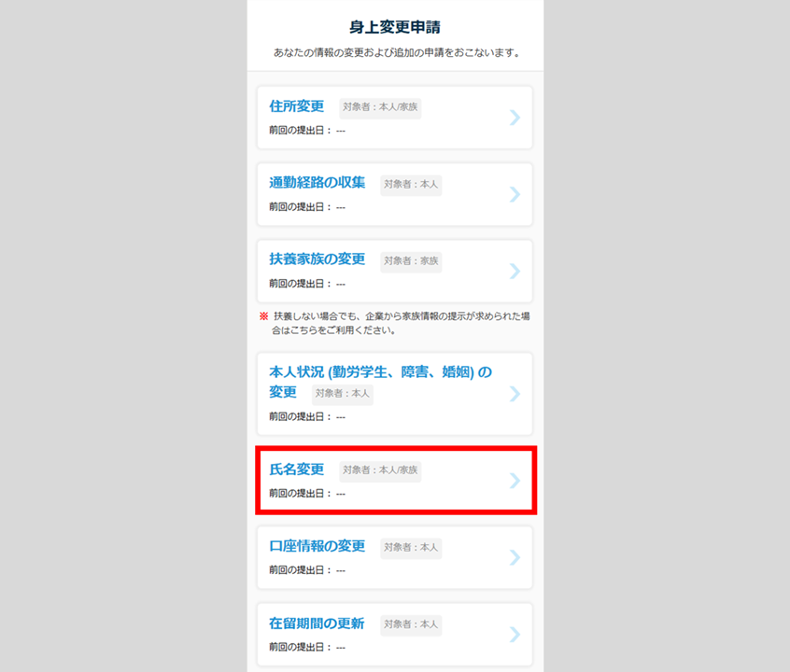Click chevron arrow on 口座情報の変更 card
This screenshot has height=672, width=790.
[x=515, y=557]
